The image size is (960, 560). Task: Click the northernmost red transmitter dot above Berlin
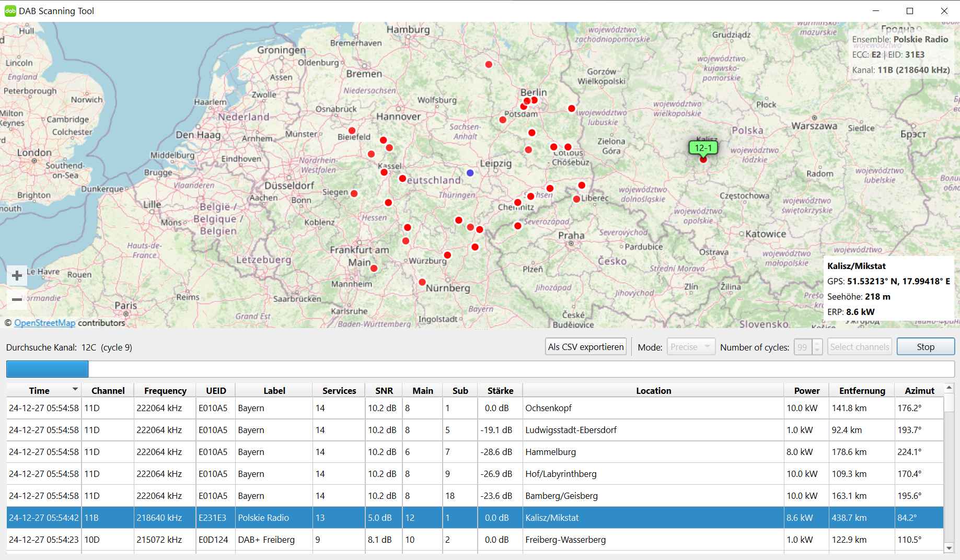coord(489,64)
